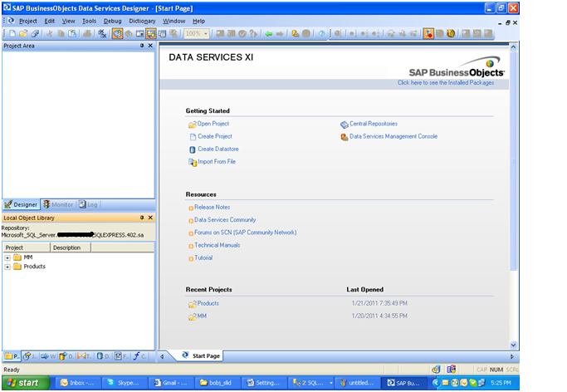Select the MM folder in object library
The image size is (567, 392).
(23, 257)
